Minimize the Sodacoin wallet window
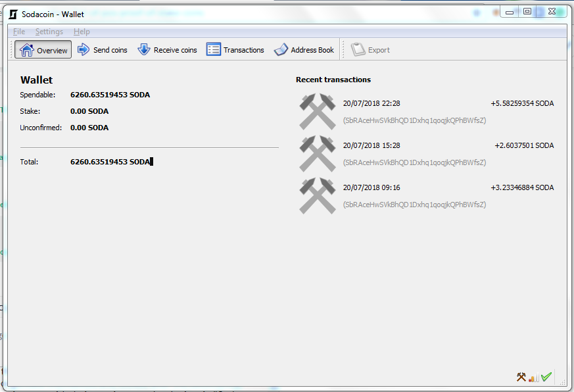 [x=510, y=12]
